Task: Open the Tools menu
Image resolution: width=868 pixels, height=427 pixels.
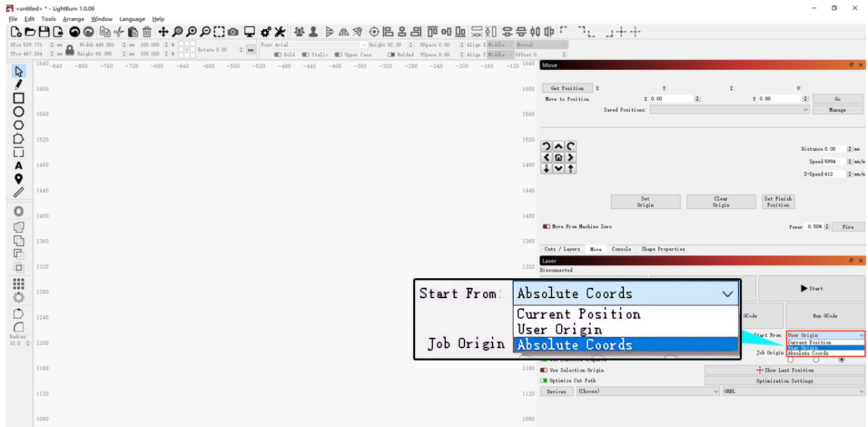Action: click(x=49, y=19)
